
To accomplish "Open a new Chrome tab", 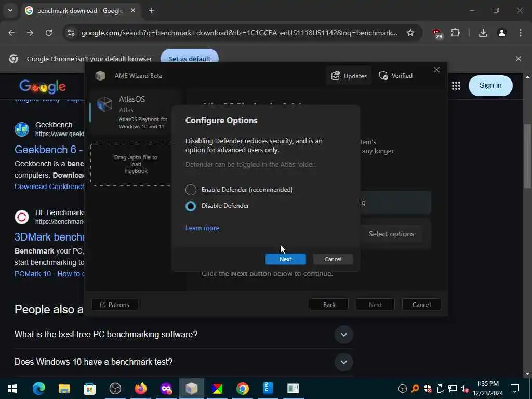I will 151,11.
